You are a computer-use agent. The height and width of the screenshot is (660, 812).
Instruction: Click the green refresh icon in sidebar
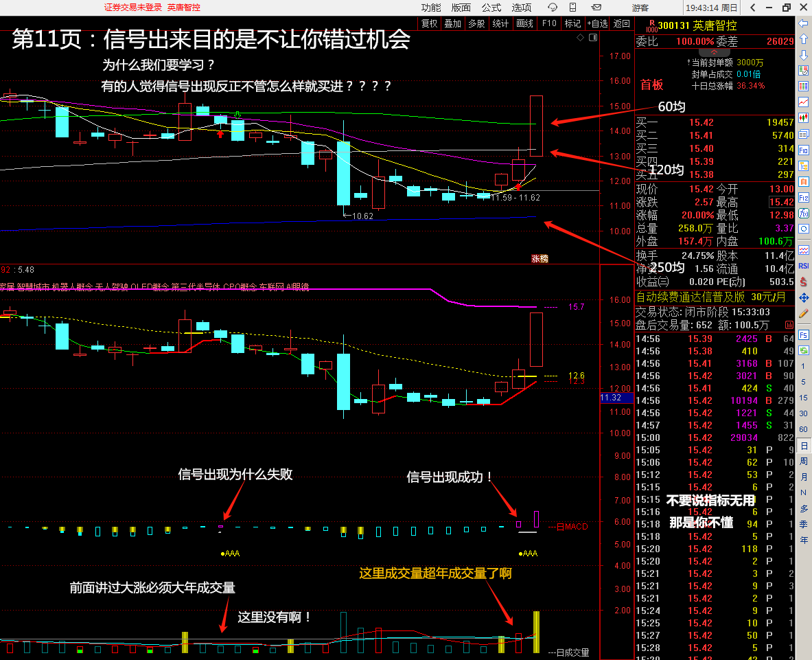(803, 351)
